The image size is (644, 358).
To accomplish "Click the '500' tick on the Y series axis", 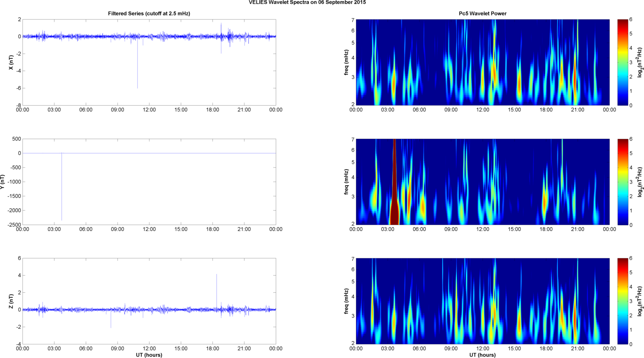I will pyautogui.click(x=17, y=139).
